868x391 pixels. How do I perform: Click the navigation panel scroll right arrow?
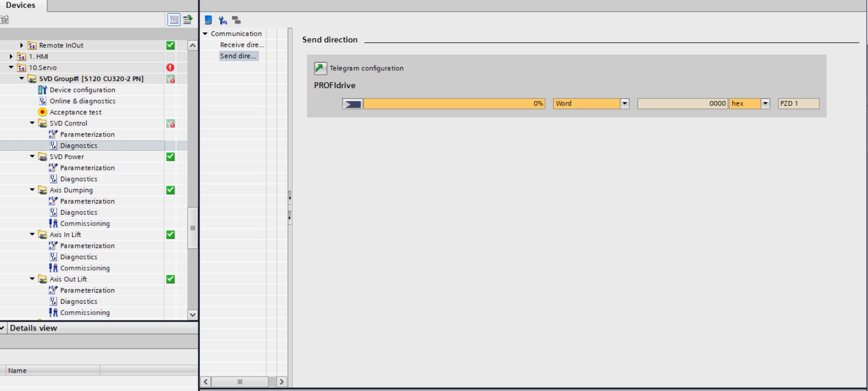click(x=282, y=382)
